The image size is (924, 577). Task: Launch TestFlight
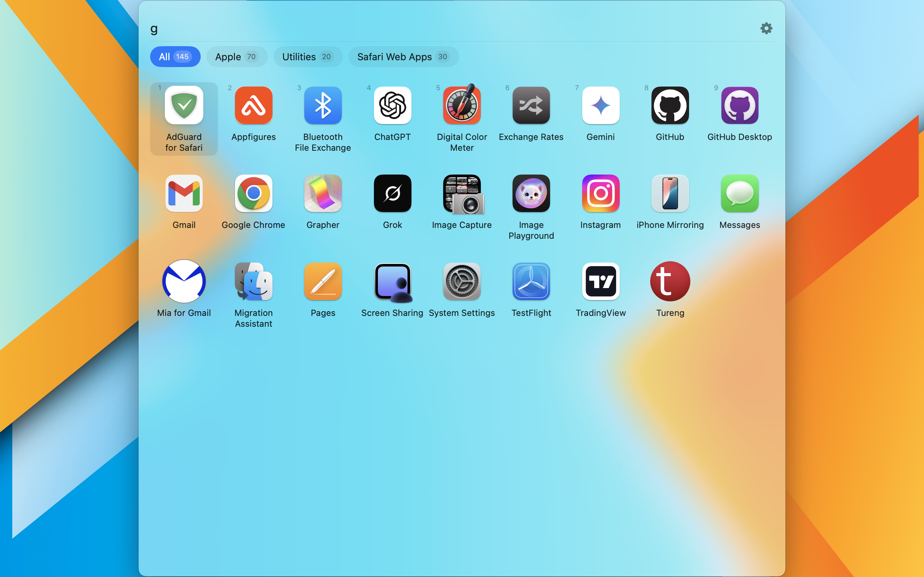coord(531,281)
